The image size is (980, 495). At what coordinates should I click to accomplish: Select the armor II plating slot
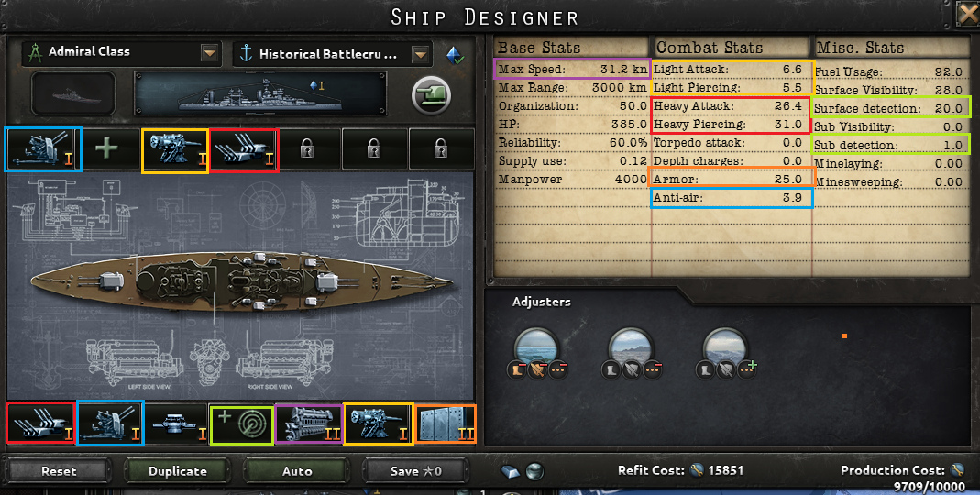coord(445,424)
